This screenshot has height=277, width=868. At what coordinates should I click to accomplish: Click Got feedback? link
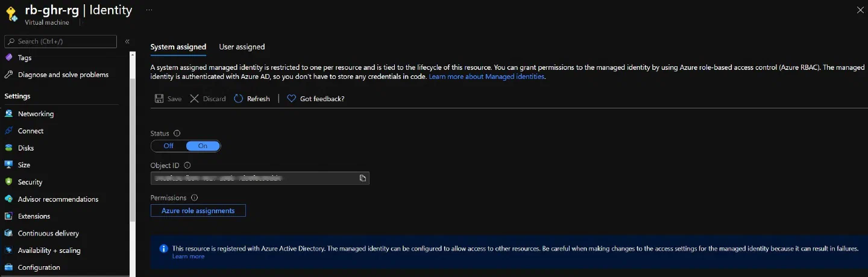coord(322,99)
